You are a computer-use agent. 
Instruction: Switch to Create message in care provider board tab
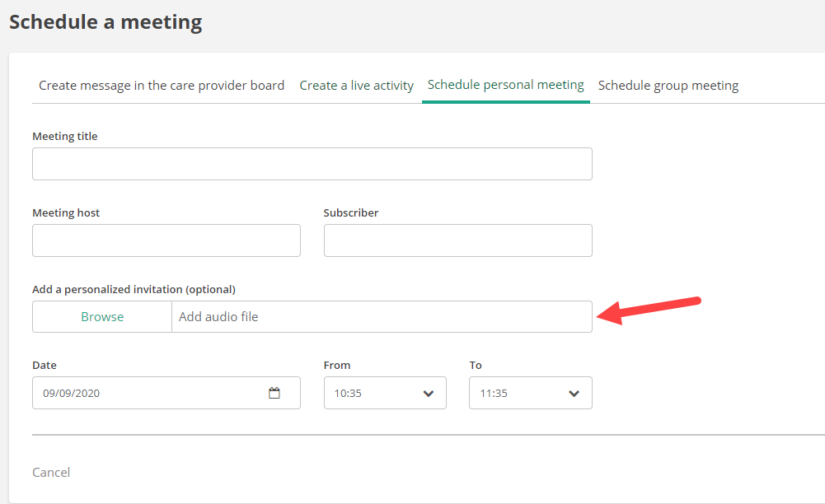pos(162,86)
